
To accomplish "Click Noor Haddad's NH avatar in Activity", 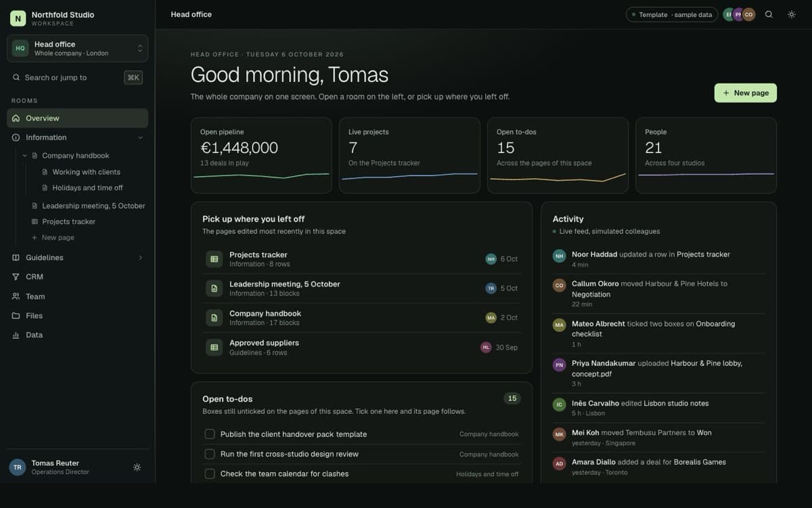I will pos(559,255).
